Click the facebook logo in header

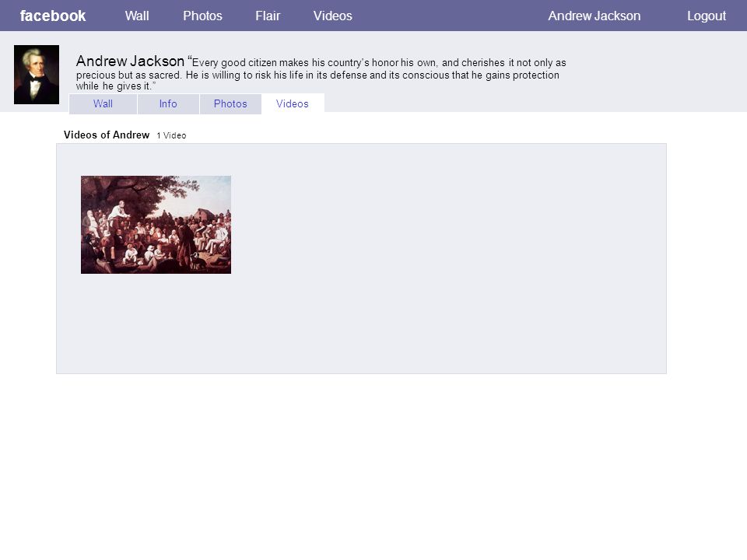click(x=53, y=16)
